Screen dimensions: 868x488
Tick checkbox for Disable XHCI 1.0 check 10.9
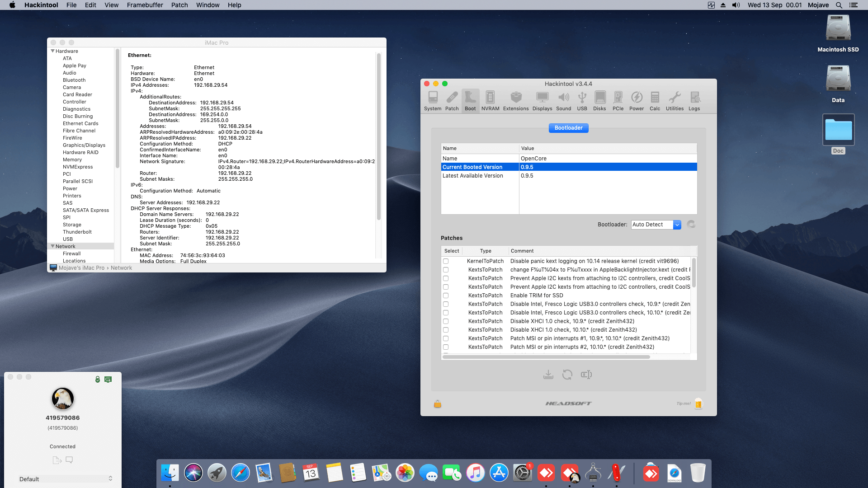(x=446, y=321)
